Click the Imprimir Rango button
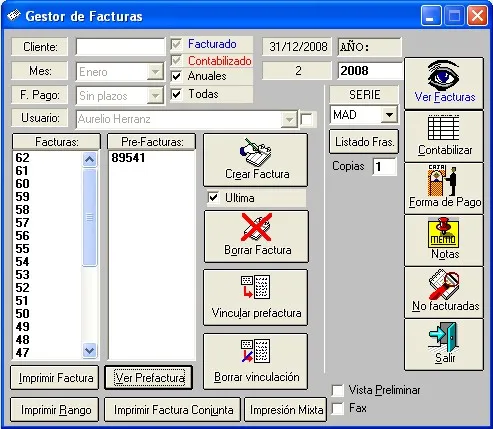493x429 pixels. pos(55,410)
